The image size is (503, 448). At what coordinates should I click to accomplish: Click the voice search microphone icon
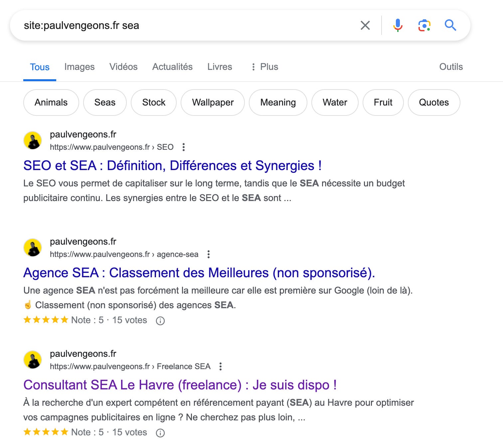click(398, 25)
